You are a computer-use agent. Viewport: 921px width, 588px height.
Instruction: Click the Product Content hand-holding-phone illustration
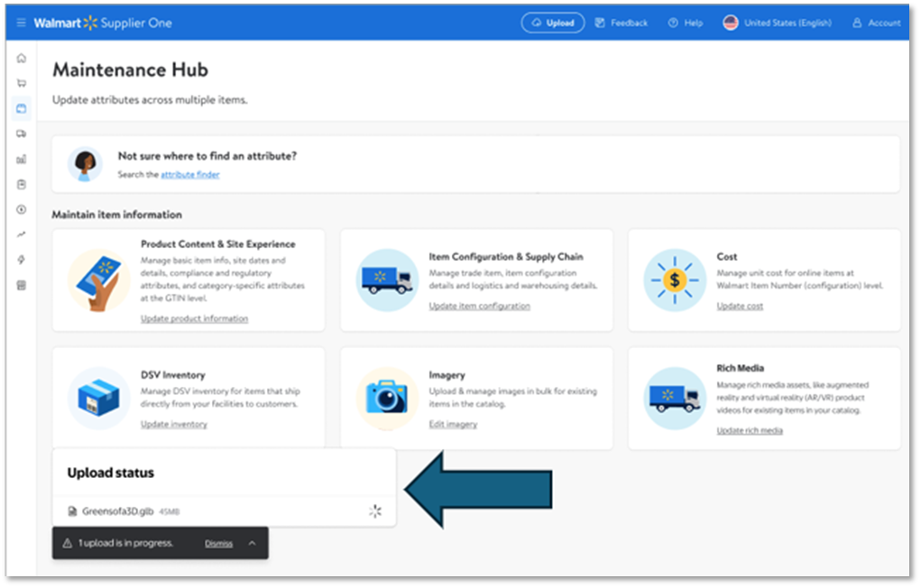tap(98, 280)
